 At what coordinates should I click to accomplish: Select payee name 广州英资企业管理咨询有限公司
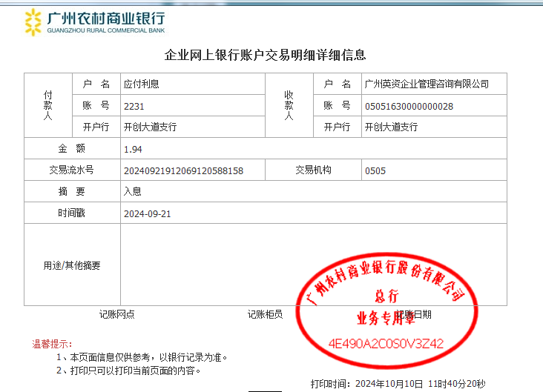click(x=427, y=84)
